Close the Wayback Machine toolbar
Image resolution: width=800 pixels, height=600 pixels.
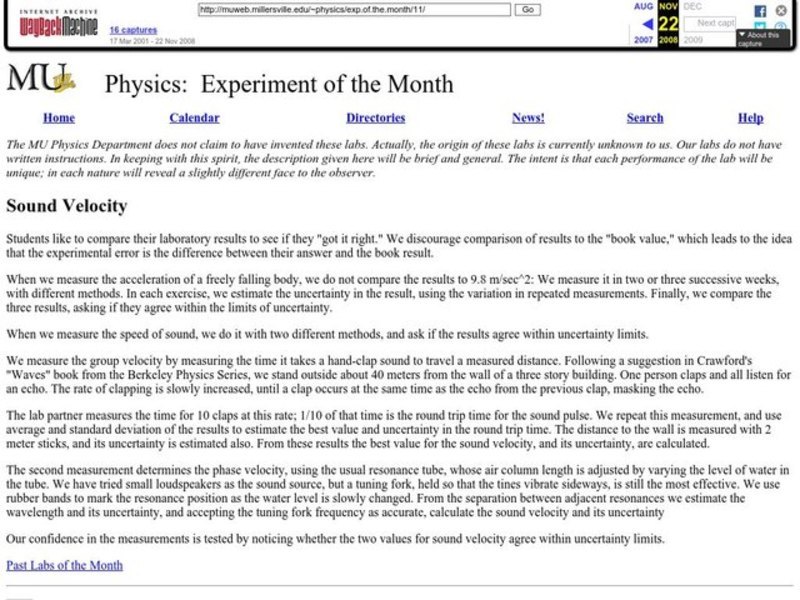pos(781,10)
